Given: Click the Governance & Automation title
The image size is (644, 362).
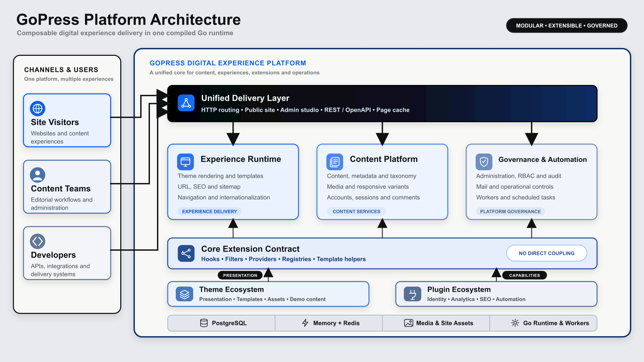Looking at the screenshot, I should click(x=542, y=159).
